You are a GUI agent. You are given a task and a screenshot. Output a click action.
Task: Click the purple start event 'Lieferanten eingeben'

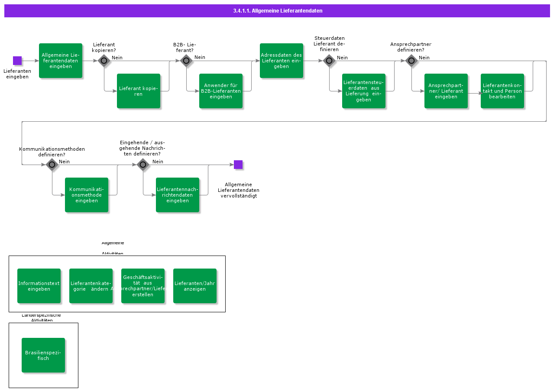(17, 61)
